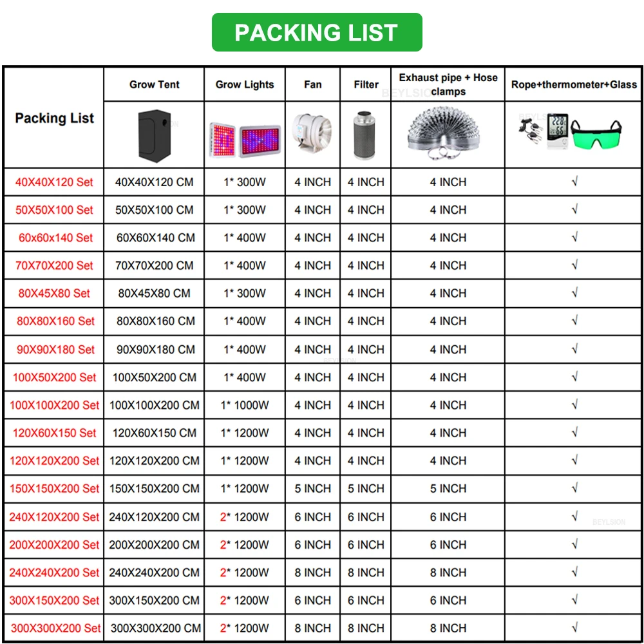Click the checkmark in 100X100X200 Set row

574,404
